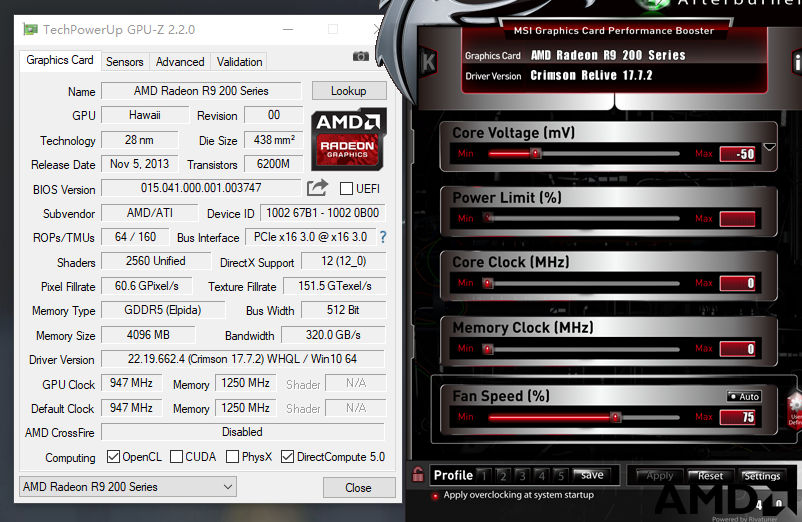The height and width of the screenshot is (522, 802).
Task: Click the Fan Speed value box showing 75
Action: [x=738, y=417]
